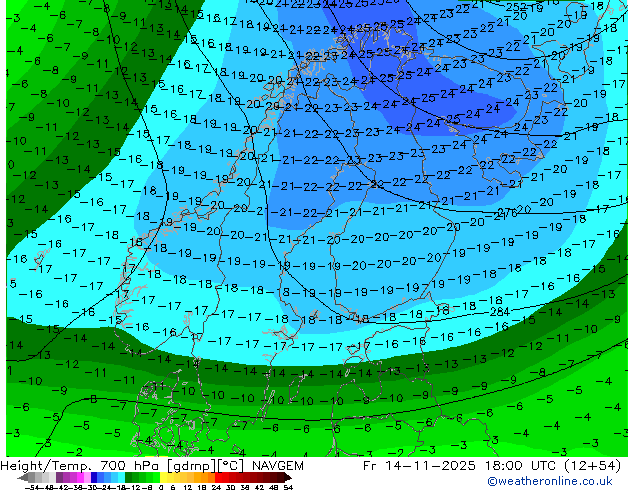Click the 0 tick label under the legend
This screenshot has width=634, height=490.
tap(161, 487)
